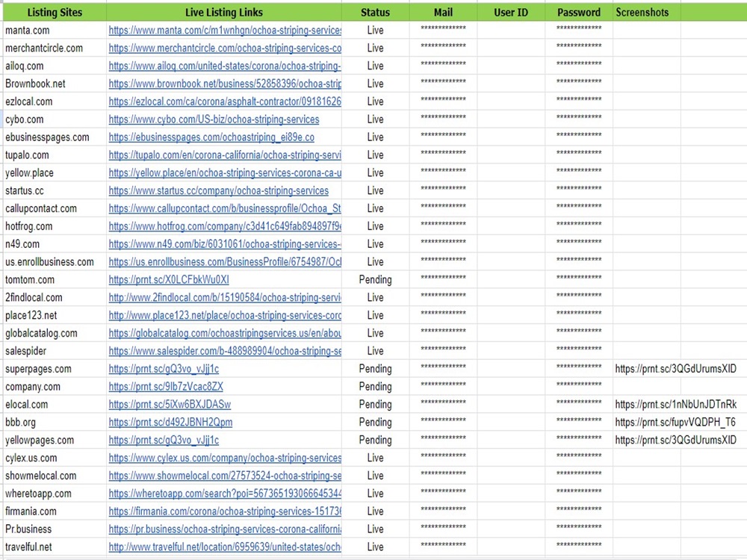Open prnt.sc/d492JBNH2Qpm link for bbb.org
Viewport: 747px width, 560px height.
(170, 423)
